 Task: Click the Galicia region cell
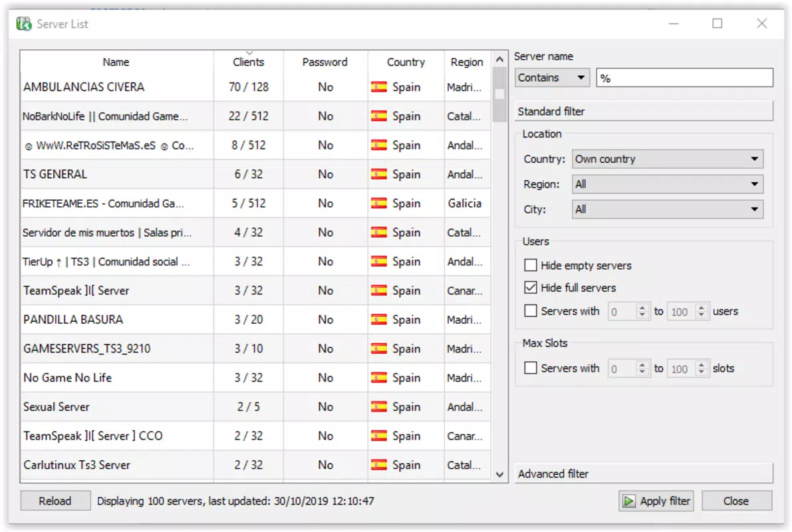pyautogui.click(x=467, y=203)
